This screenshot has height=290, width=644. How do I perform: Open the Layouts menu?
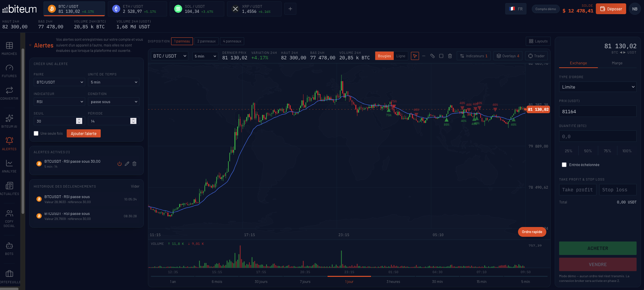click(x=538, y=41)
